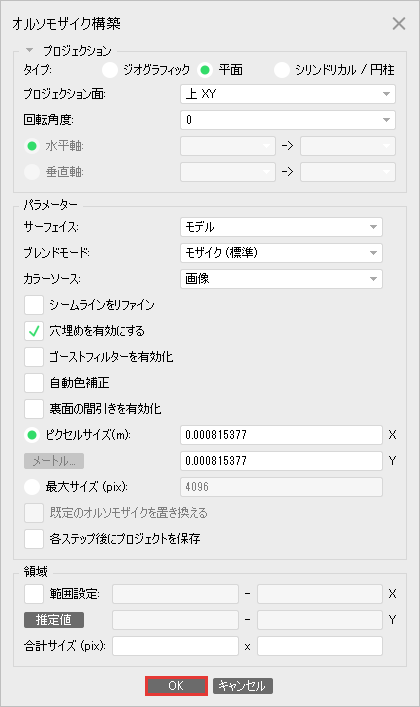Open the second 垂直軸 target dropdown
This screenshot has width=420, height=707.
pos(348,172)
